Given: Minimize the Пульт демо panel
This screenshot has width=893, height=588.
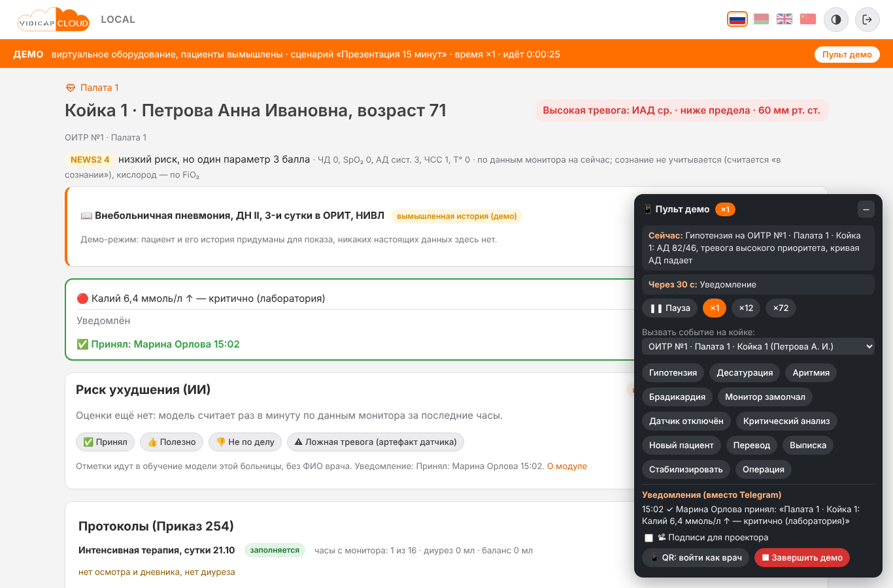Looking at the screenshot, I should pos(866,209).
